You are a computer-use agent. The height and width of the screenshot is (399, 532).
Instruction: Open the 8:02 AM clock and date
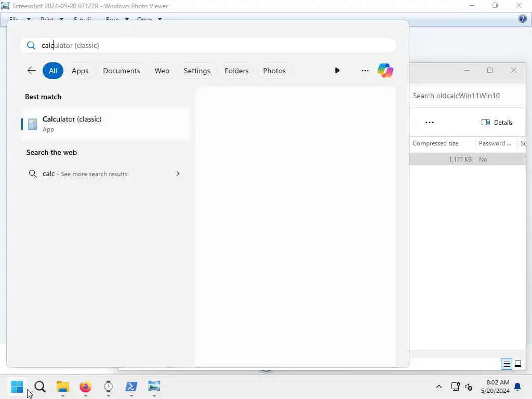[495, 387]
